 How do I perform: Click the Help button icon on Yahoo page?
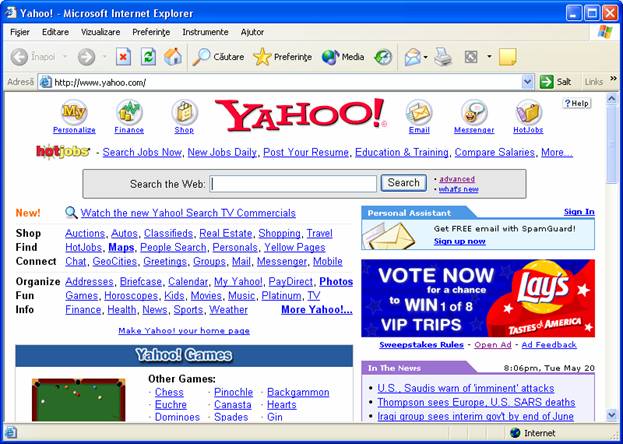click(x=577, y=103)
